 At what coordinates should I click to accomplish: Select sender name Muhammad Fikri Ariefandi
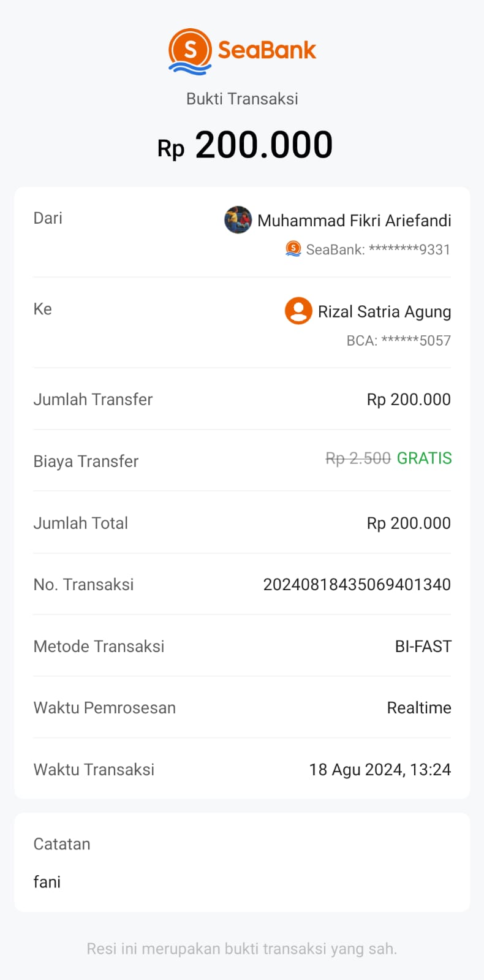354,221
